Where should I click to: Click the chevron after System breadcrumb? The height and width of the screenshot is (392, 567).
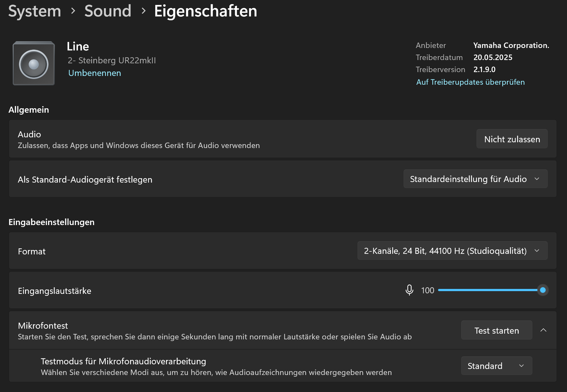coord(73,11)
